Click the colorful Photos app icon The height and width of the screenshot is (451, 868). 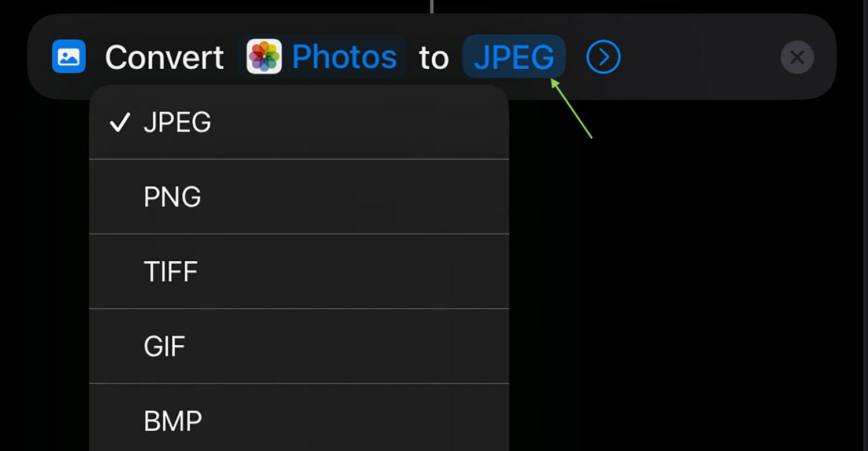[x=264, y=57]
